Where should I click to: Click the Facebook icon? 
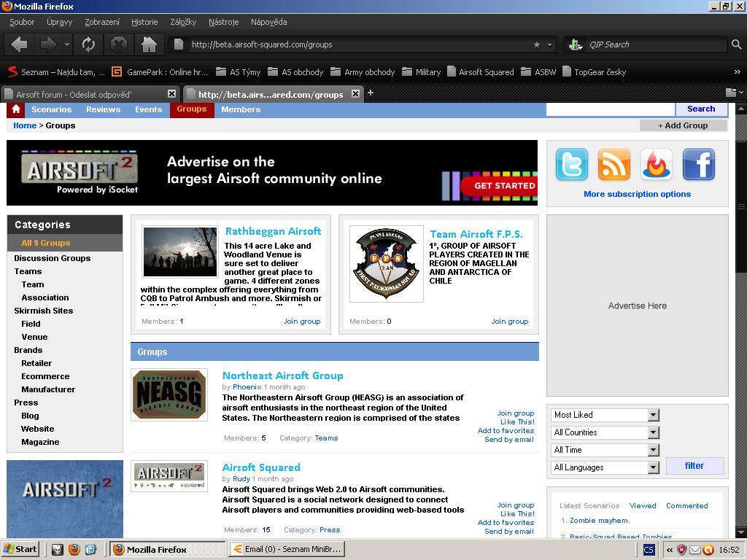click(x=698, y=164)
